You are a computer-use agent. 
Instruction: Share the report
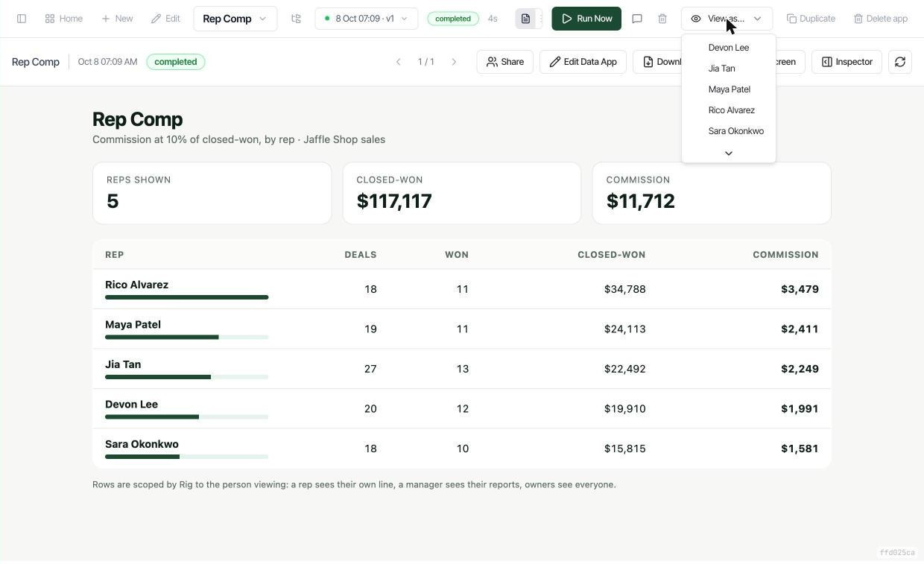(504, 62)
